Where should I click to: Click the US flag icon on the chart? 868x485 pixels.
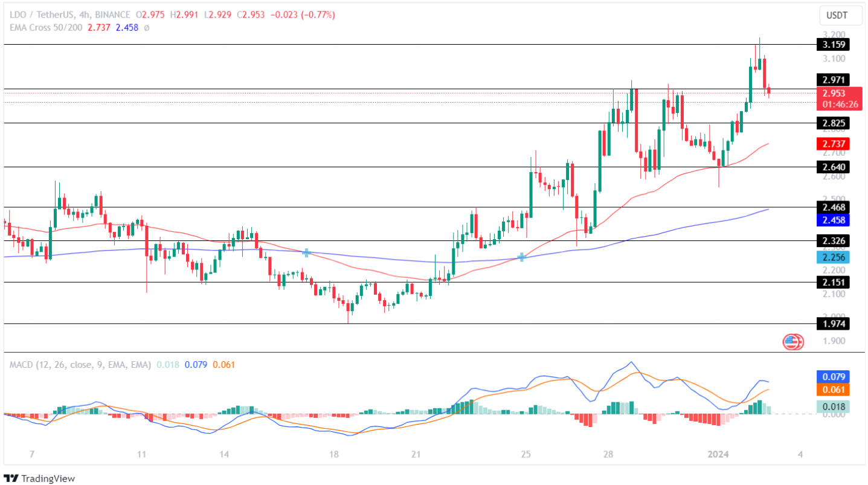pos(792,341)
